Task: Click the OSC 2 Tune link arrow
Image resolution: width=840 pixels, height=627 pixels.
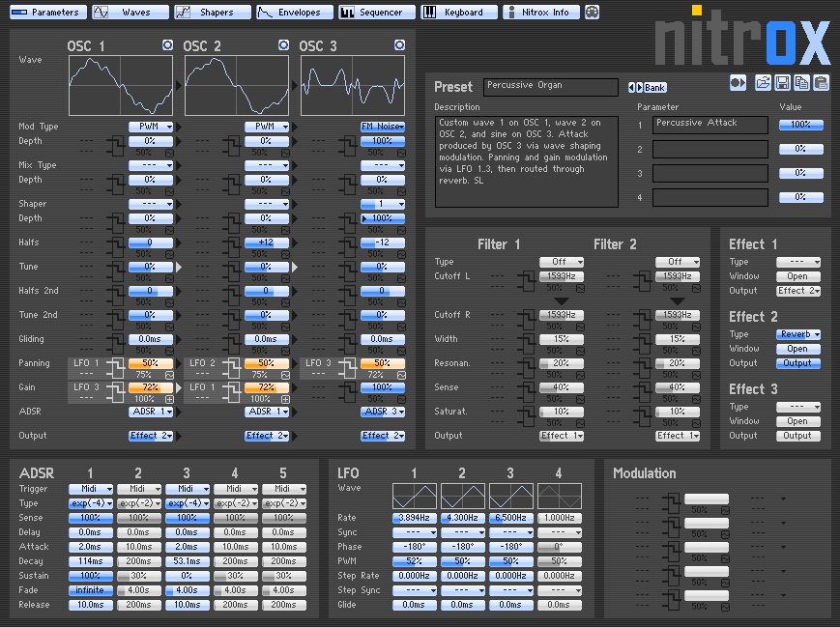Action: click(x=295, y=267)
